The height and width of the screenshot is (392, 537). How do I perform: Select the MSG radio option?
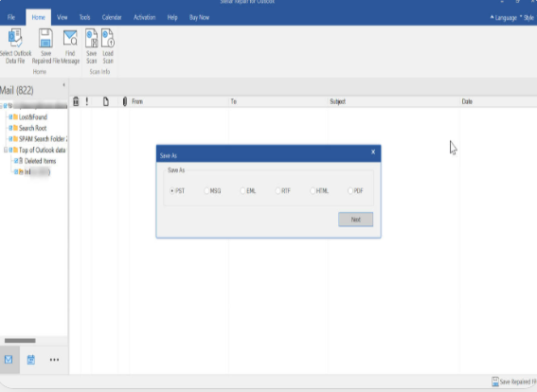click(x=206, y=190)
